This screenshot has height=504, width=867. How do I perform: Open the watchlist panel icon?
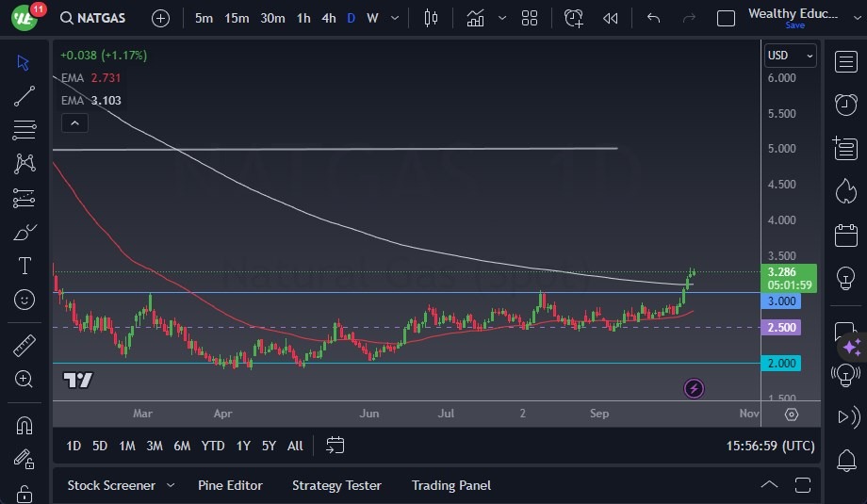[x=845, y=61]
